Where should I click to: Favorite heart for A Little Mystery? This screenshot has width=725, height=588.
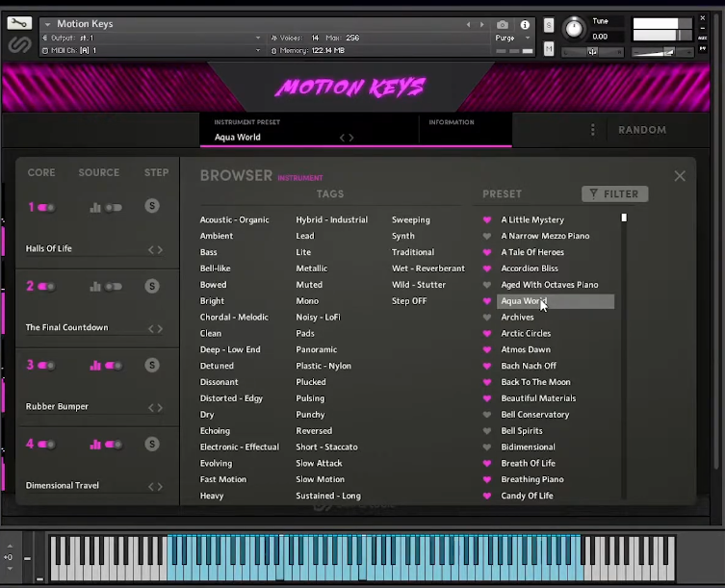pos(487,220)
